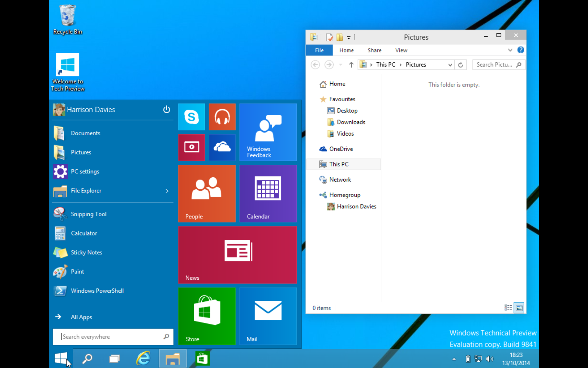
Task: Click File Explorer icon on taskbar
Action: click(173, 358)
